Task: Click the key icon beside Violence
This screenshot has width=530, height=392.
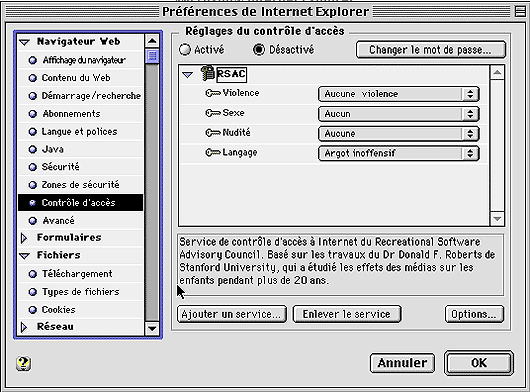Action: (x=213, y=93)
